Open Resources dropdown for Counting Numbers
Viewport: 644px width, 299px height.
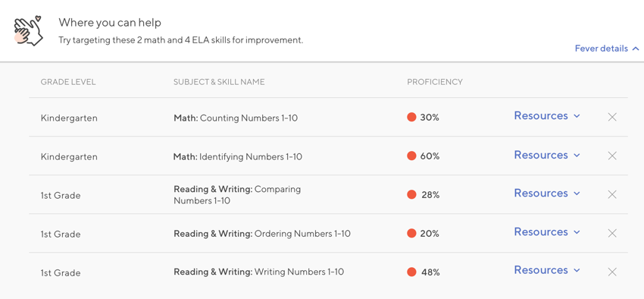point(547,116)
